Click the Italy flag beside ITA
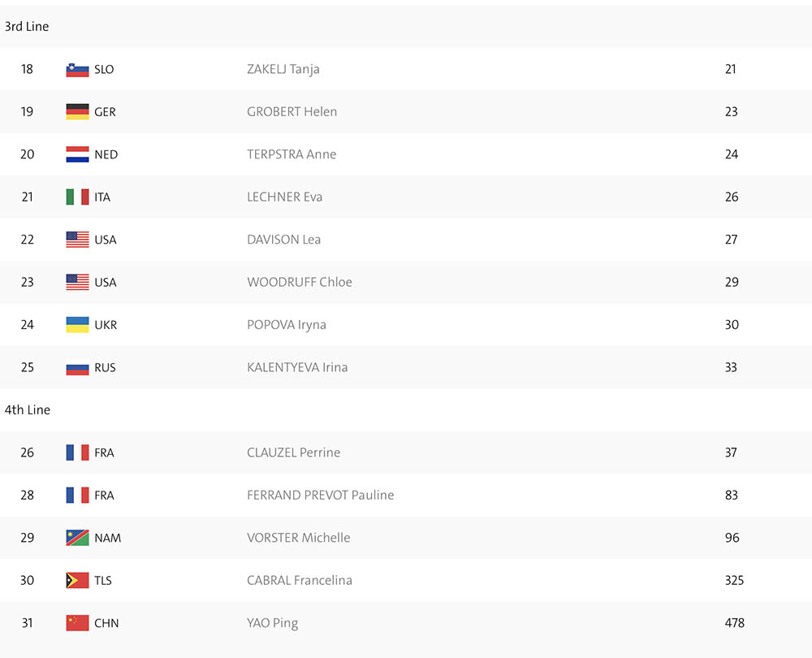The image size is (812, 658). [x=77, y=197]
